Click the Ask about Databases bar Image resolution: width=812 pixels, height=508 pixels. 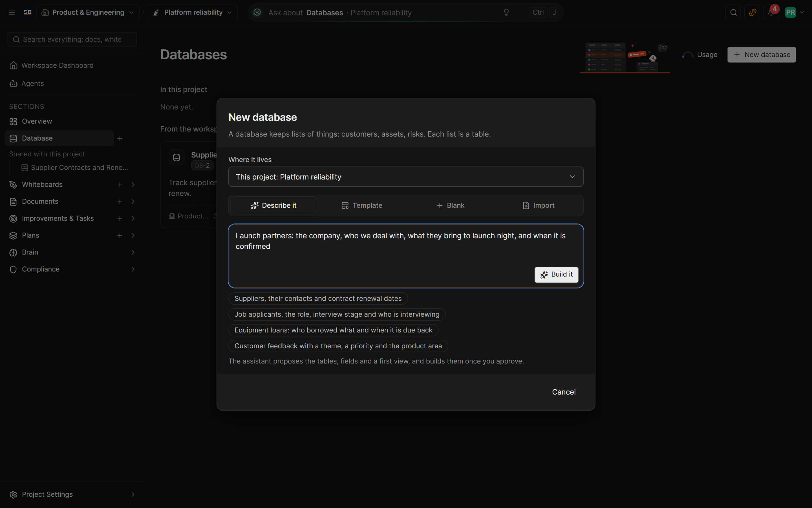pos(405,12)
